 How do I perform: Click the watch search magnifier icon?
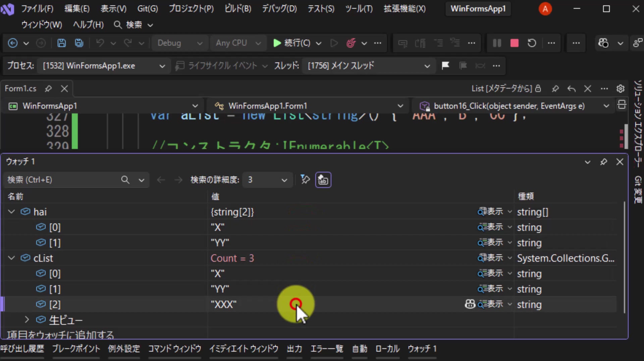click(x=125, y=180)
